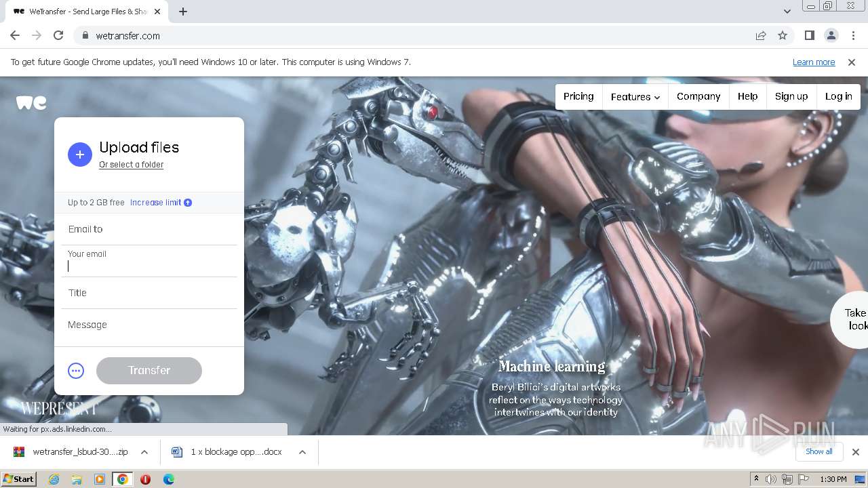Click the Email to field
This screenshot has width=868, height=488.
(149, 229)
